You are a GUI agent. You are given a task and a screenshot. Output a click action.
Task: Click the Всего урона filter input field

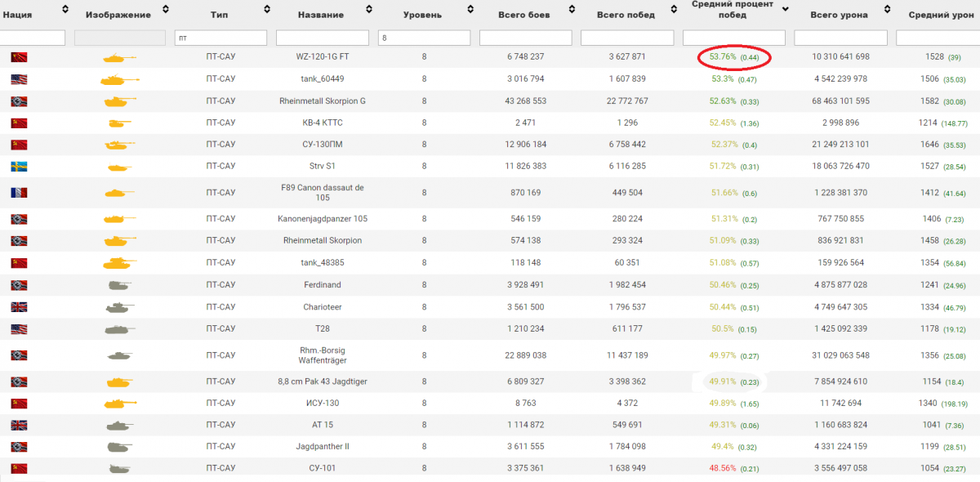pos(840,38)
